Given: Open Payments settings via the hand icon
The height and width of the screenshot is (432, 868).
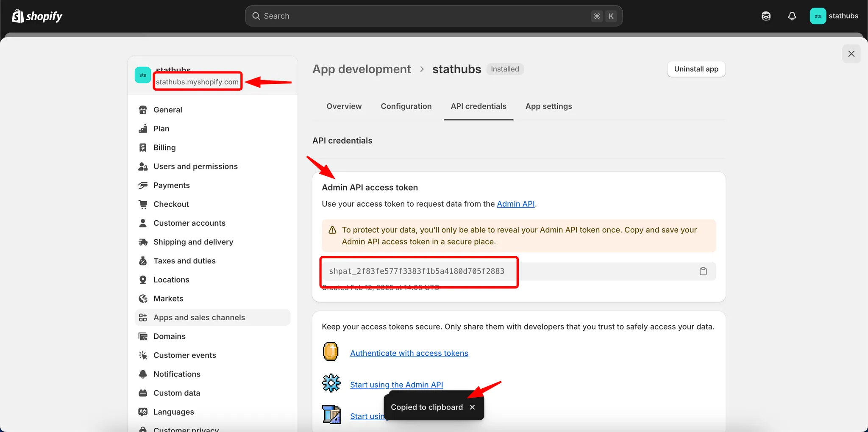Looking at the screenshot, I should point(143,185).
